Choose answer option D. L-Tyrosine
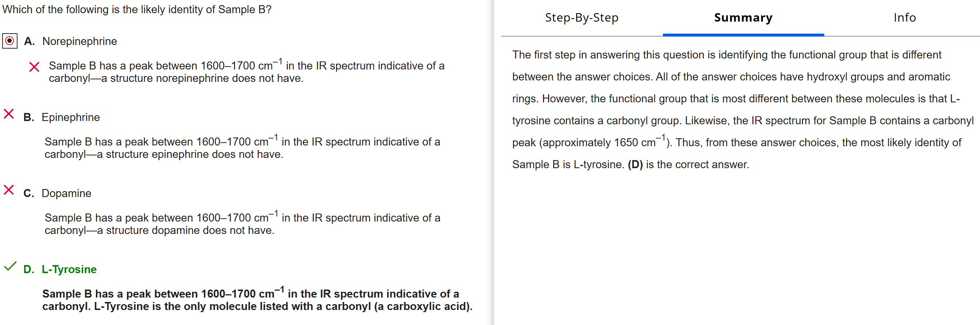 tap(69, 269)
